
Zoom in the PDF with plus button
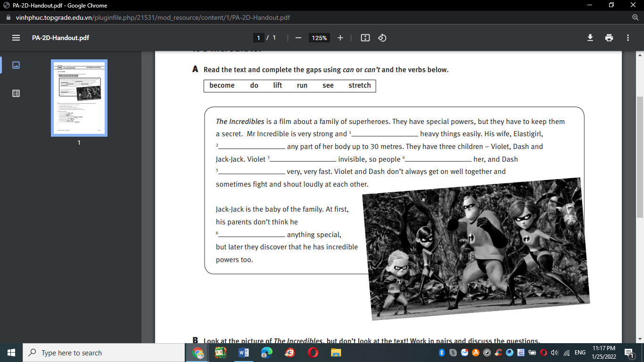click(340, 38)
